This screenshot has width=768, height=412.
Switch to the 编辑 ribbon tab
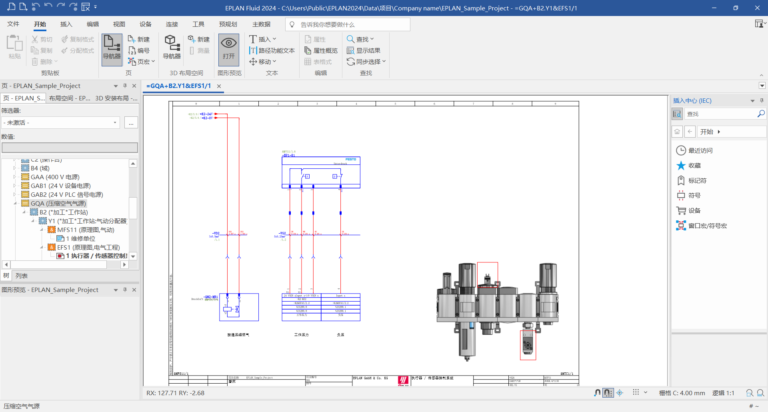pos(93,24)
